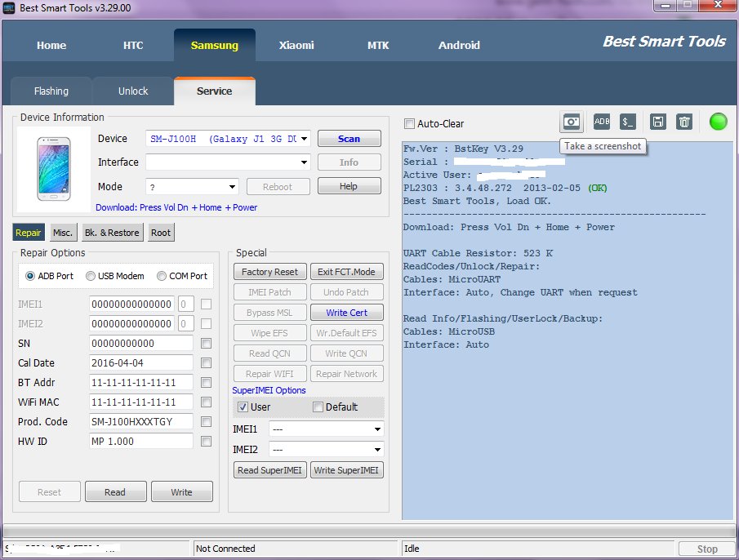
Task: Click the Write button in Repair Options
Action: [x=182, y=491]
